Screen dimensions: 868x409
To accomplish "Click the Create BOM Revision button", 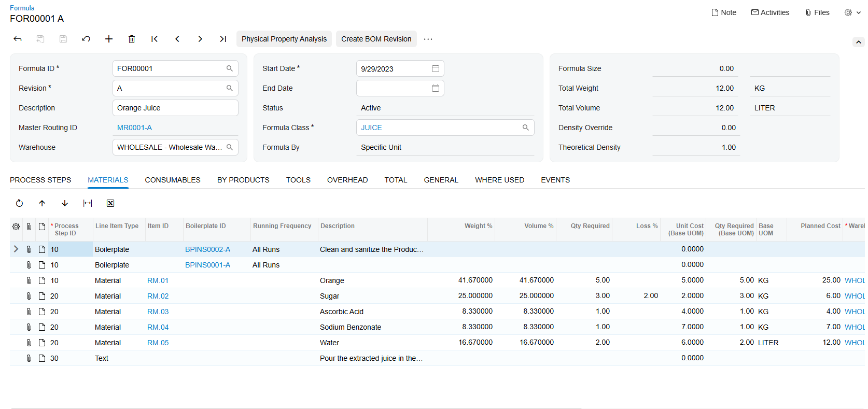I will (x=376, y=39).
